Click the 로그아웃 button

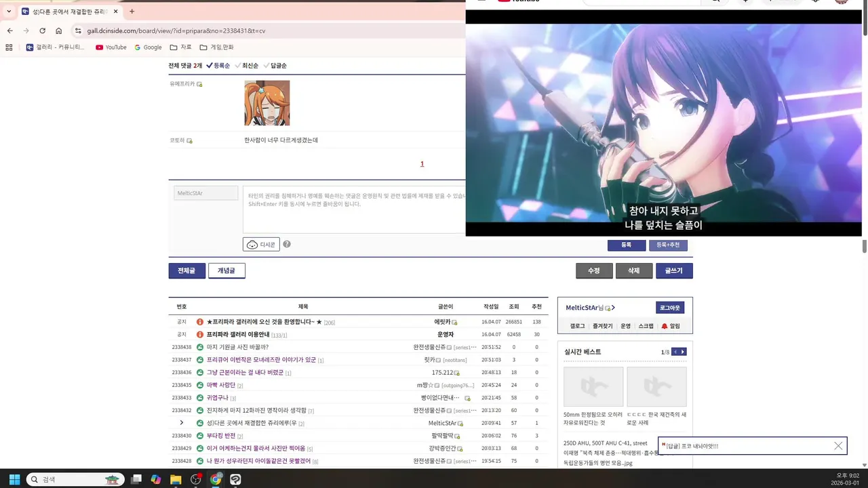[x=670, y=308]
